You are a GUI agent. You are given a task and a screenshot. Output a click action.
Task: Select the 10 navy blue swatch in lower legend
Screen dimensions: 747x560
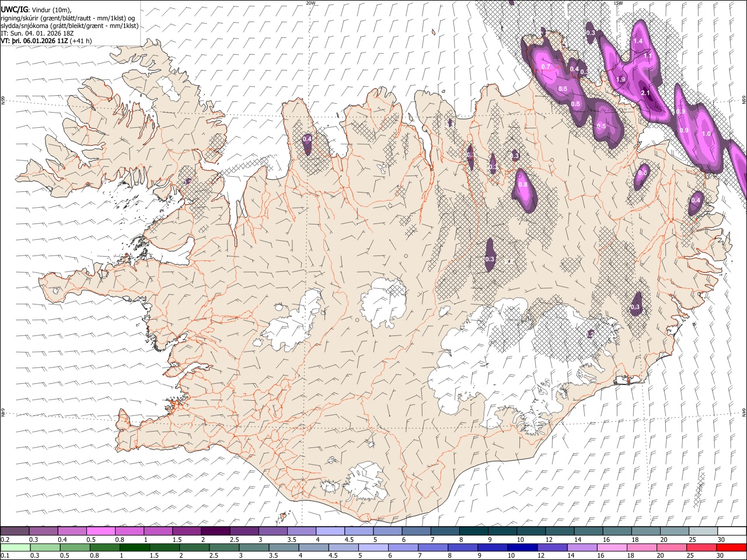[522, 547]
